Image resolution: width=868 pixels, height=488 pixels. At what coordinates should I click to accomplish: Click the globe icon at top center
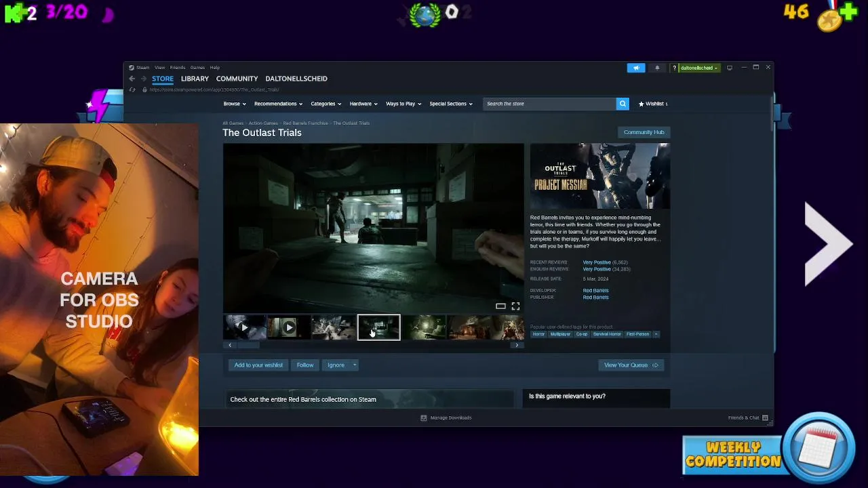pos(425,14)
